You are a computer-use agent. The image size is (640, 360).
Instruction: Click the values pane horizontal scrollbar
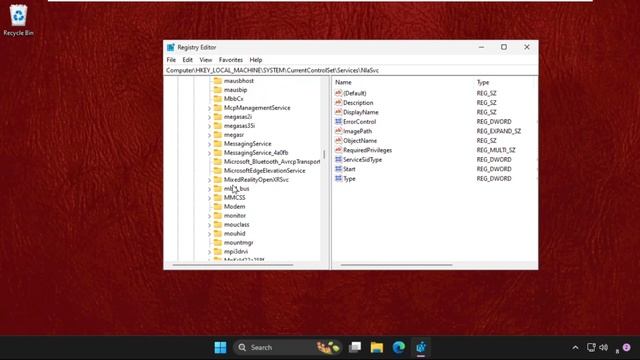396,265
